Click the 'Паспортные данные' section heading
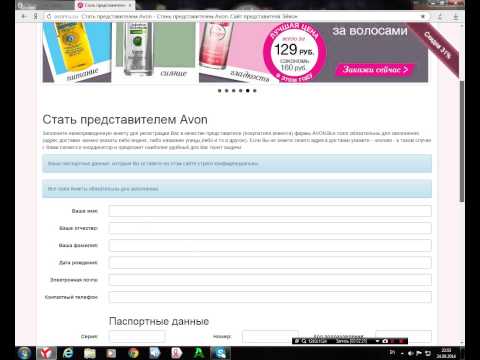Image resolution: width=480 pixels, height=360 pixels. (159, 321)
